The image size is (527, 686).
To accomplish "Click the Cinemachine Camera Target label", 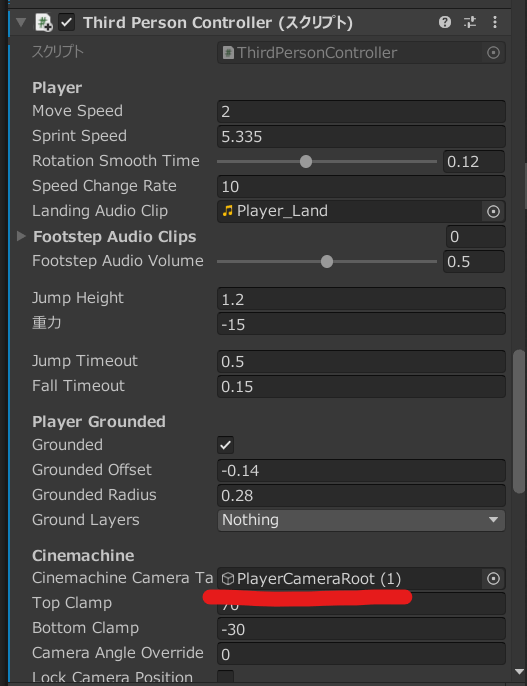I will pos(122,578).
